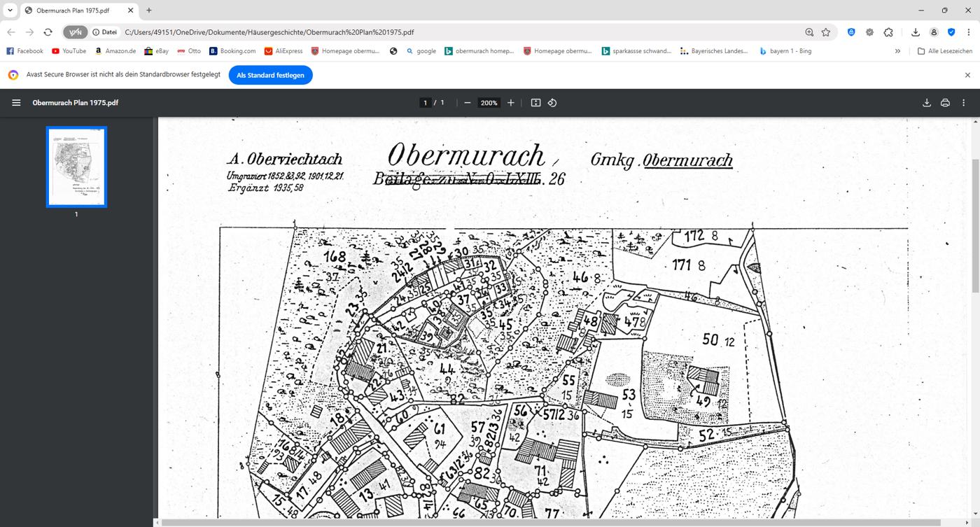Click the address bar URL
This screenshot has width=980, height=527.
click(x=269, y=32)
